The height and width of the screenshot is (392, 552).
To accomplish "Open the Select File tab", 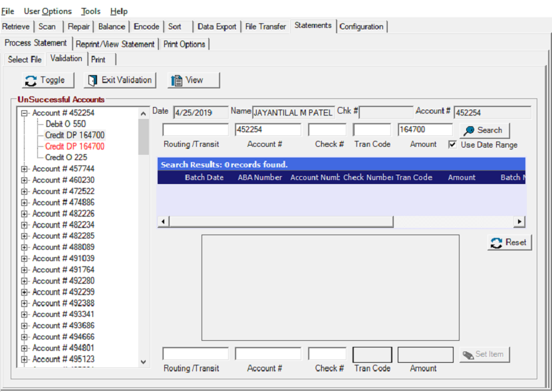I will [25, 59].
